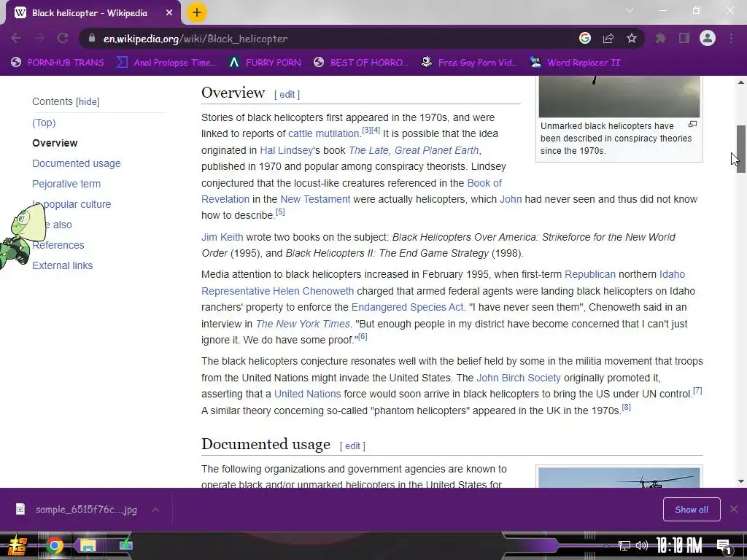Click the Google icon in the address bar
The width and height of the screenshot is (747, 560).
tap(584, 38)
